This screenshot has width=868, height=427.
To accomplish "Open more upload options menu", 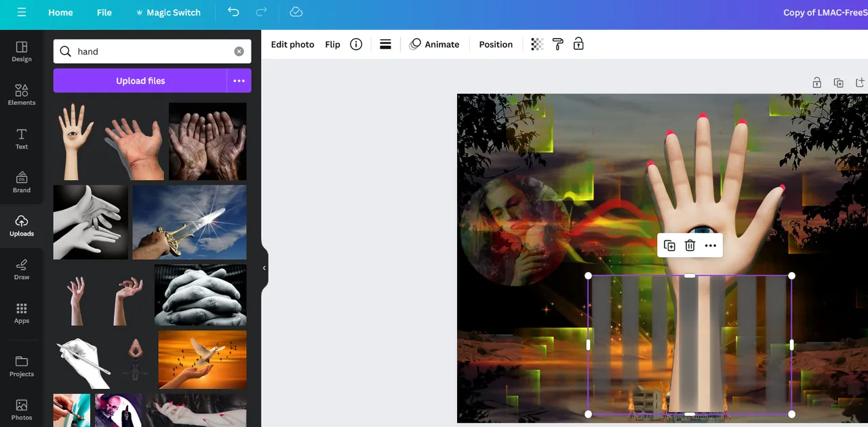I will click(x=239, y=81).
